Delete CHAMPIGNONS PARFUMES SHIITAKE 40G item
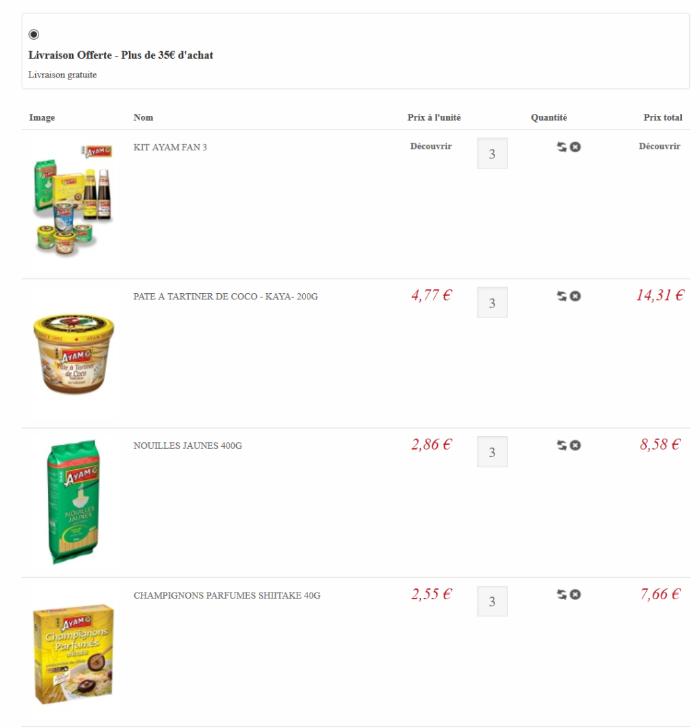The width and height of the screenshot is (700, 728). [575, 595]
